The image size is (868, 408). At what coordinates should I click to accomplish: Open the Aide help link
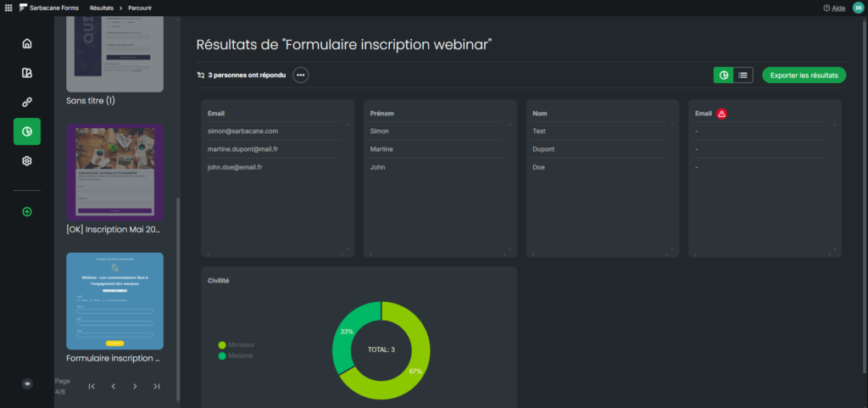(x=834, y=8)
